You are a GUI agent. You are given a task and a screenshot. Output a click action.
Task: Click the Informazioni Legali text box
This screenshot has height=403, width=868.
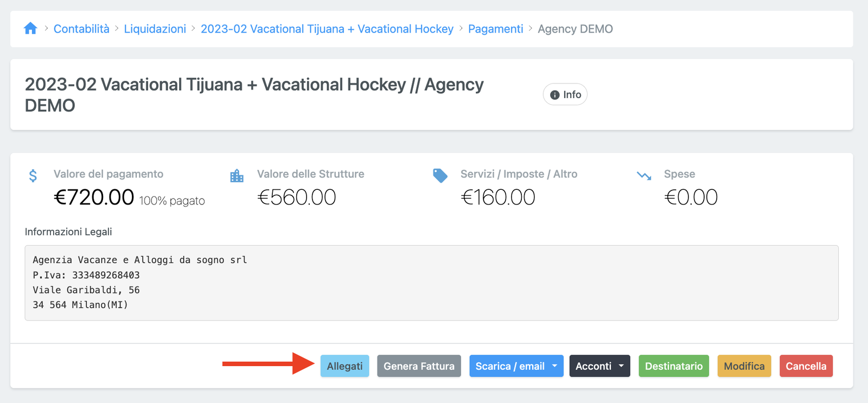[x=431, y=283]
